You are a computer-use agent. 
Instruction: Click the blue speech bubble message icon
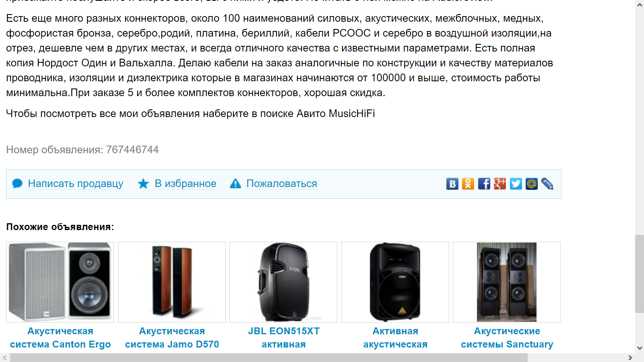[x=17, y=184]
